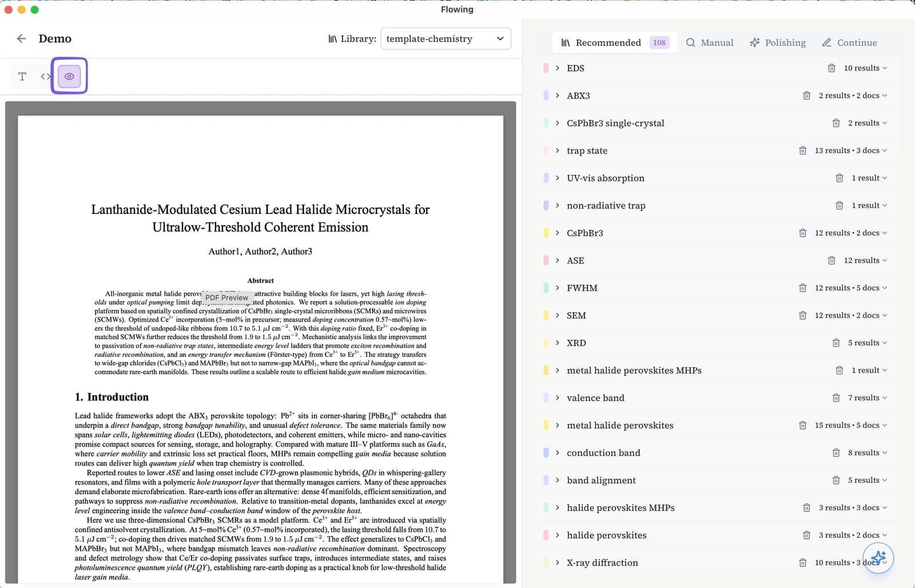Switch to the text editing mode icon
915x588 pixels.
[x=22, y=76]
